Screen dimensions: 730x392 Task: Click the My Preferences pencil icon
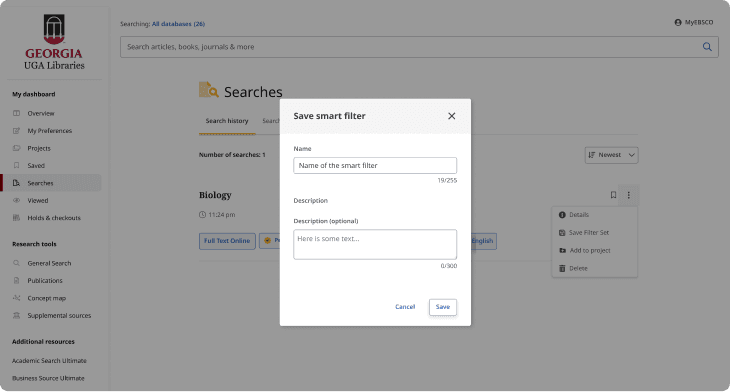[16, 131]
